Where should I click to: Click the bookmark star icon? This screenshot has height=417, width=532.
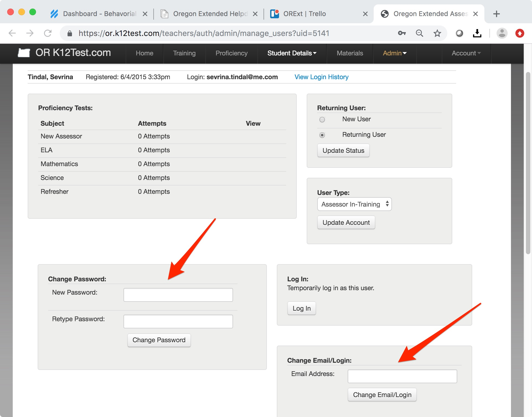(x=437, y=34)
